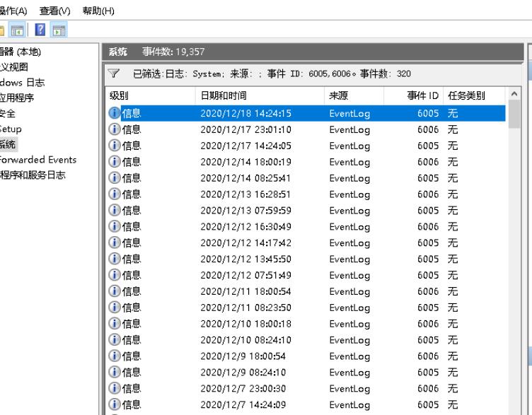This screenshot has height=415, width=532.
Task: Select event at 2020/12/14 18:00:19
Action: 306,162
